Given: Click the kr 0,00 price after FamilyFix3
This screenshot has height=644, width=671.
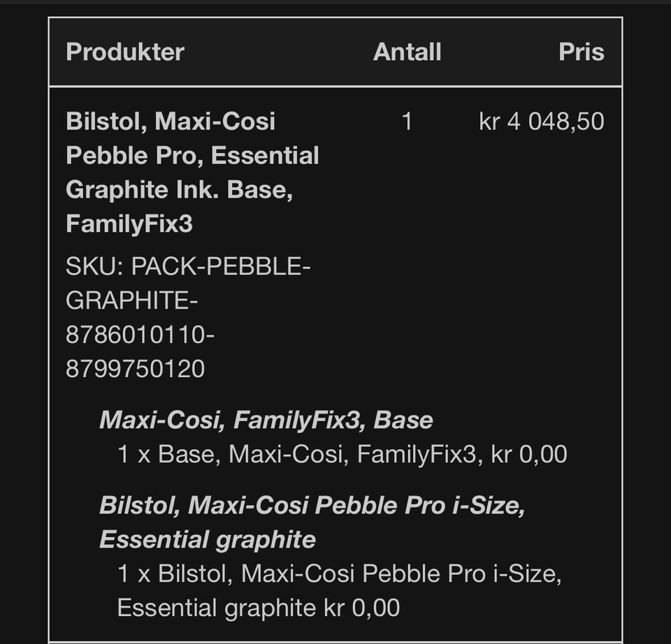Looking at the screenshot, I should coord(529,454).
